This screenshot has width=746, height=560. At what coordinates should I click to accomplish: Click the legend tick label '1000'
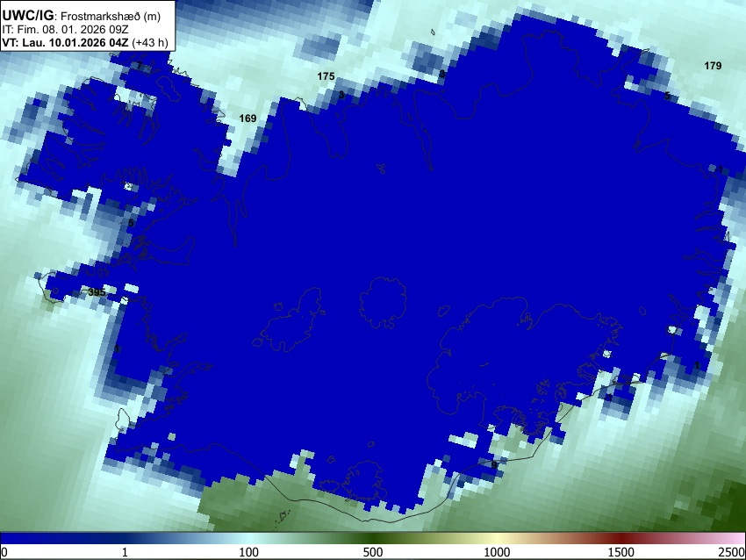(497, 552)
